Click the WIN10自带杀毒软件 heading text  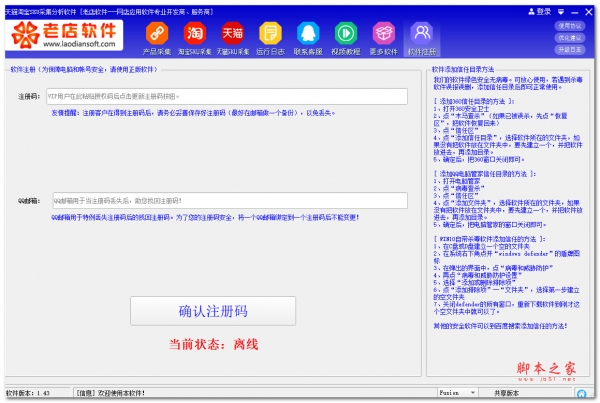pos(489,239)
